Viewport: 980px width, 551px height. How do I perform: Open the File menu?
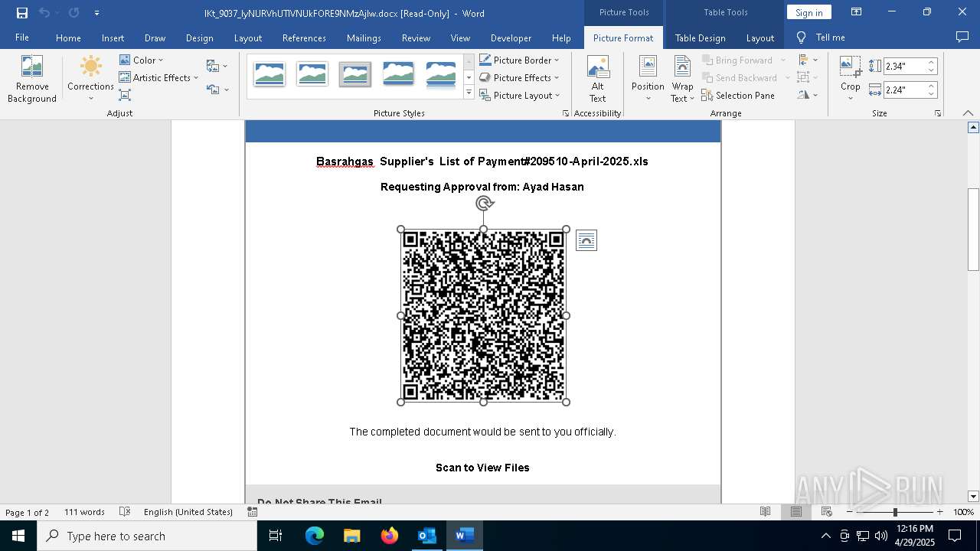pyautogui.click(x=22, y=37)
